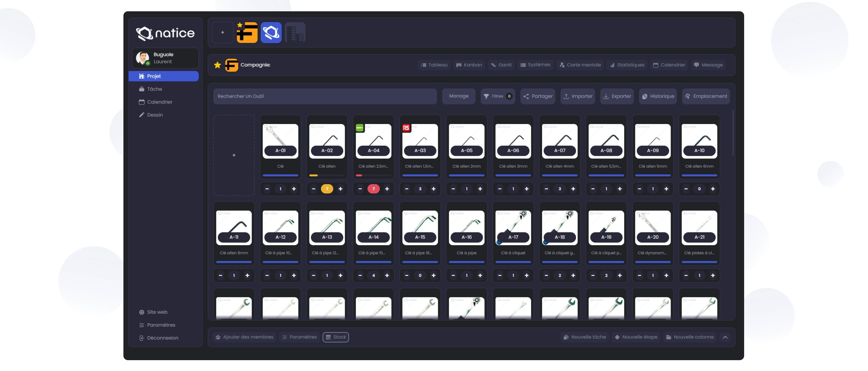Open Tâche in the sidebar
The height and width of the screenshot is (371, 868).
(154, 89)
